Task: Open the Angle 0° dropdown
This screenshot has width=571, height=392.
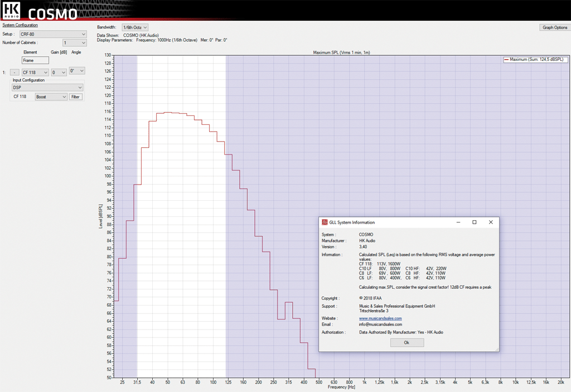Action: (77, 71)
